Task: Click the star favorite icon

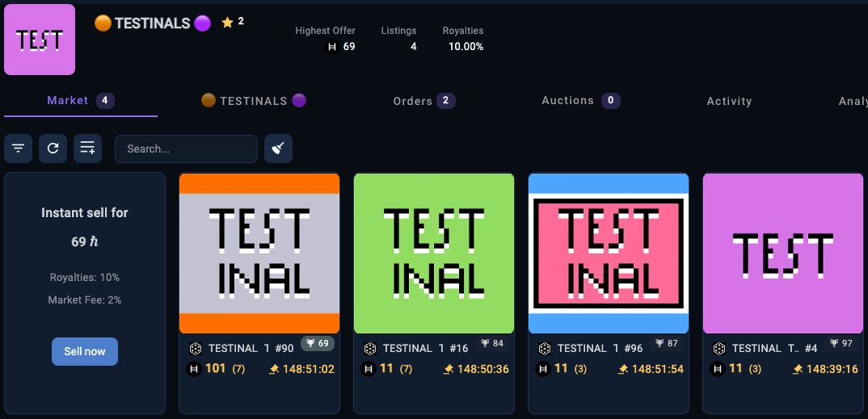Action: click(227, 23)
